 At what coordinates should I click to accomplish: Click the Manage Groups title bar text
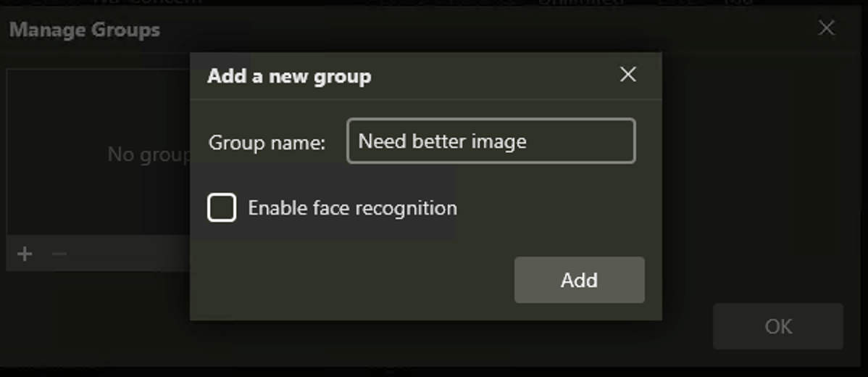[85, 30]
